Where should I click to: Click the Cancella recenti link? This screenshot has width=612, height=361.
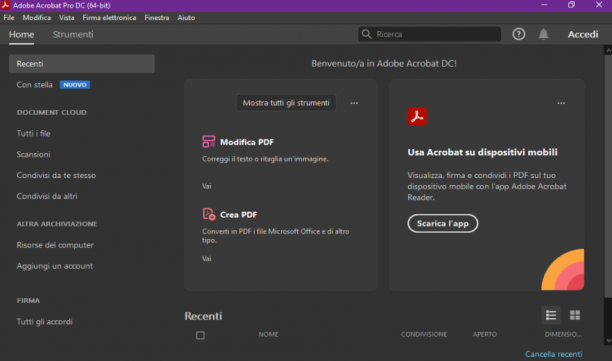coord(553,354)
